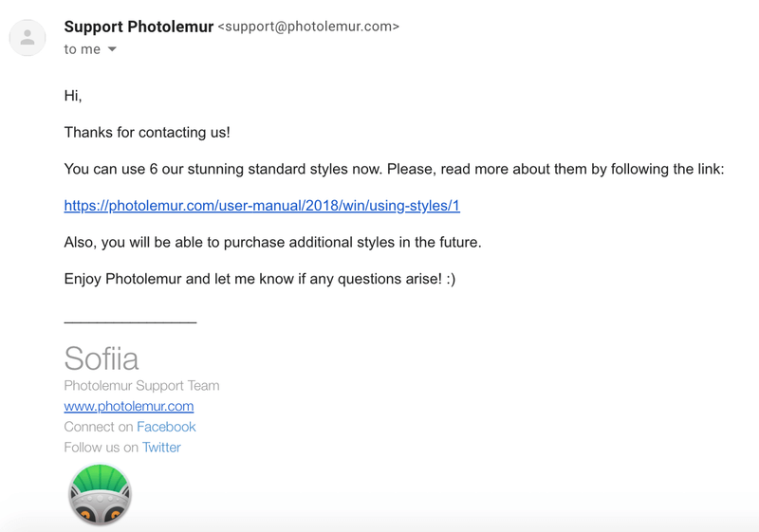
Task: Expand recipient details arrow beside 'to me'
Action: tap(112, 49)
